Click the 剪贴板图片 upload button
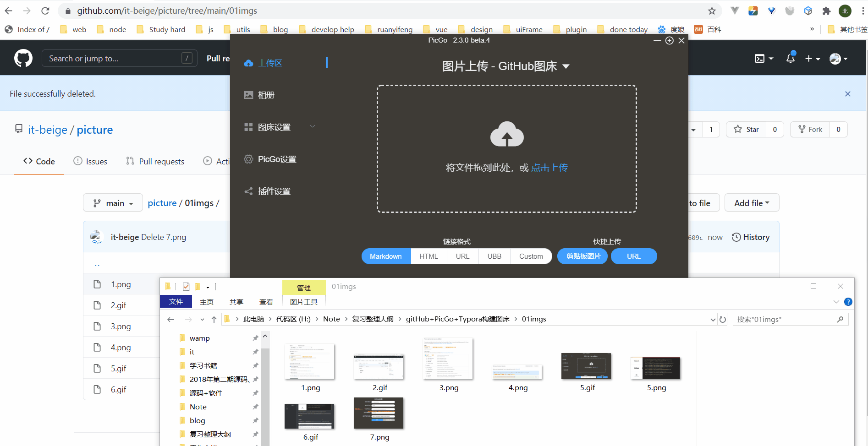This screenshot has width=868, height=446. click(x=582, y=256)
